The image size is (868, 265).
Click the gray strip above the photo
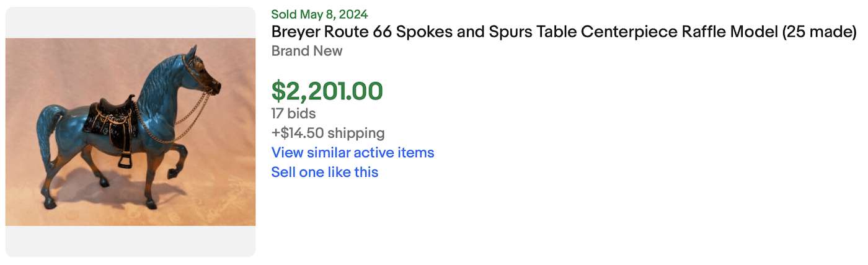point(130,22)
